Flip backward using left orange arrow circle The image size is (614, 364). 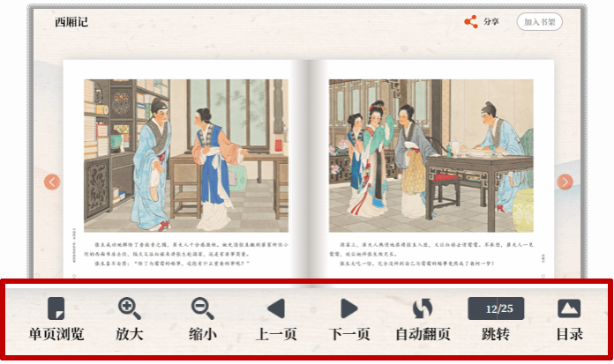coord(52,182)
